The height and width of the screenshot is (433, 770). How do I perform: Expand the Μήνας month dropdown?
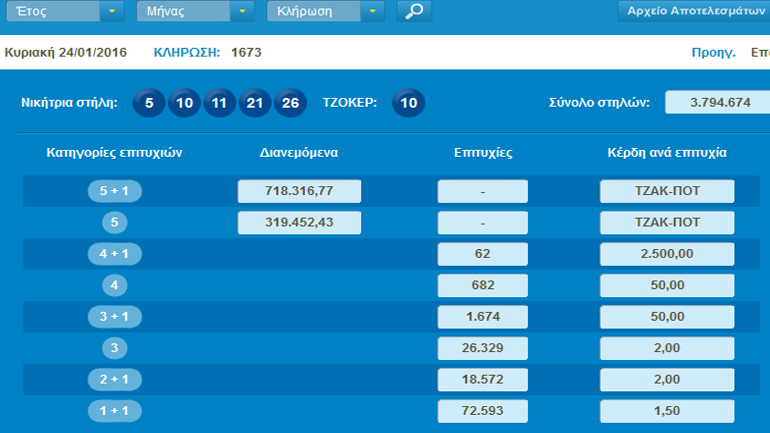point(195,11)
